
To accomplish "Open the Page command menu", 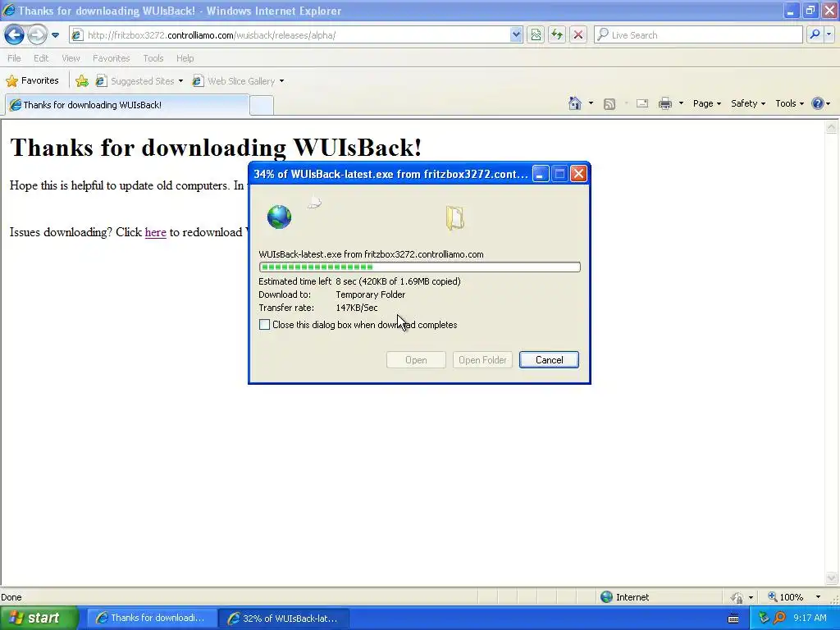I will [706, 103].
